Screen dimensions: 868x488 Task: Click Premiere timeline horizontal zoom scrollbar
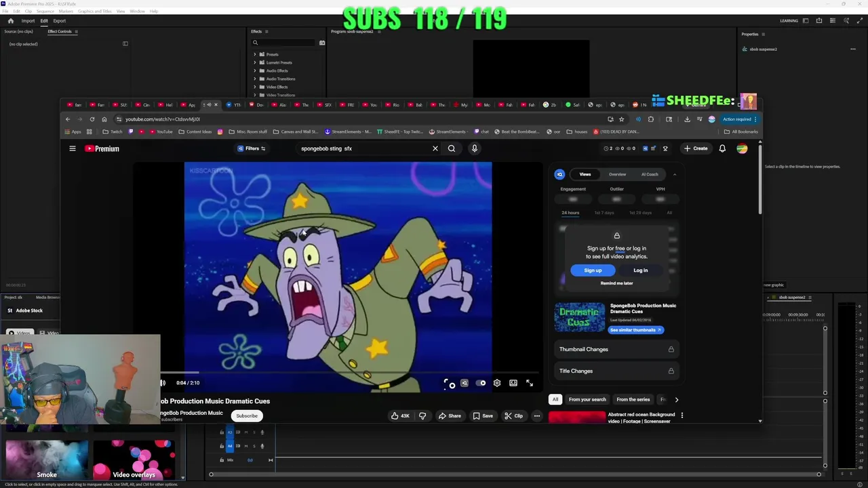pyautogui.click(x=515, y=474)
